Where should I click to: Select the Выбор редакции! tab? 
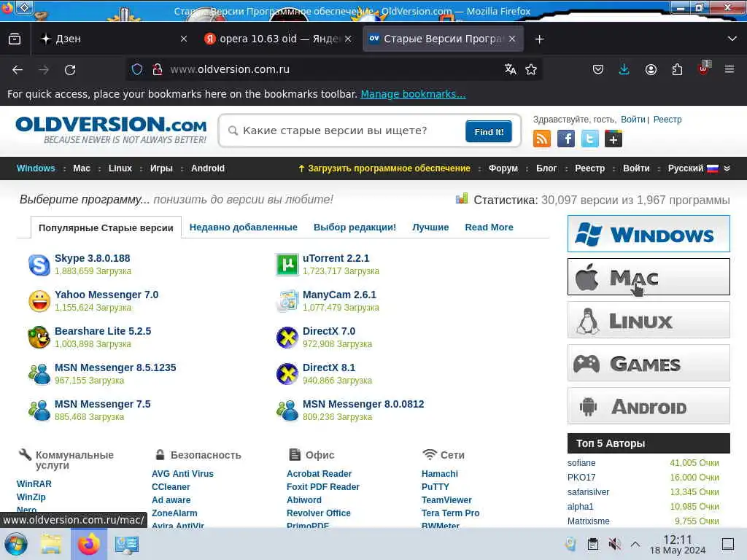click(x=355, y=227)
